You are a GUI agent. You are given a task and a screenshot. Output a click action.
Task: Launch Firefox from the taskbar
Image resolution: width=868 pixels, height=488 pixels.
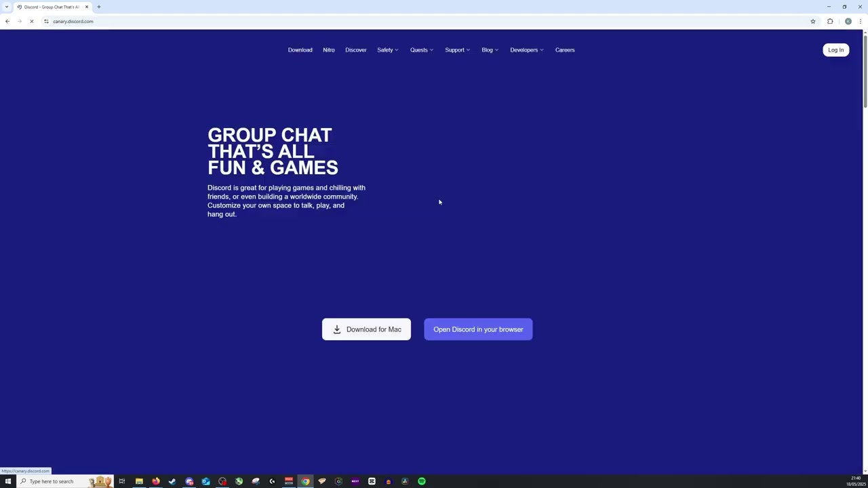(x=156, y=481)
